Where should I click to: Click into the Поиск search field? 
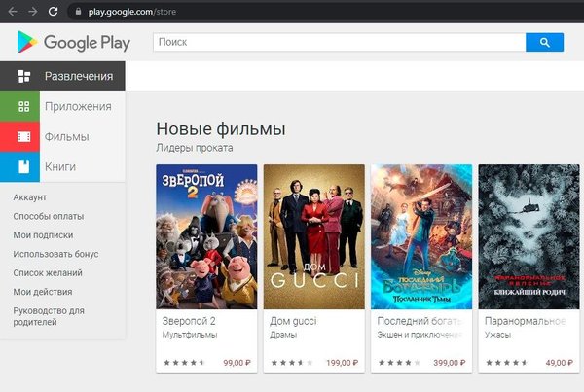[340, 43]
